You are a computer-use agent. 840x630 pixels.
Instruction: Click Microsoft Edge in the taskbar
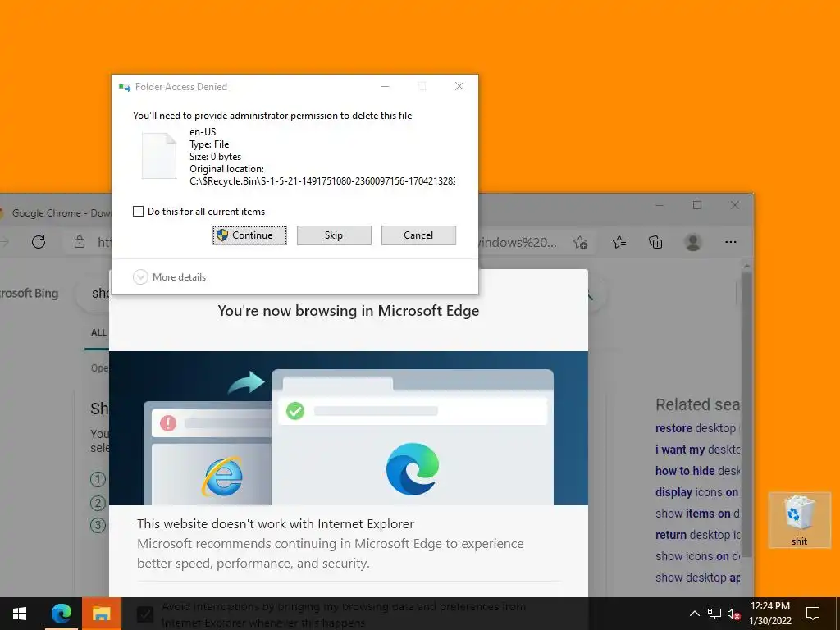(61, 614)
